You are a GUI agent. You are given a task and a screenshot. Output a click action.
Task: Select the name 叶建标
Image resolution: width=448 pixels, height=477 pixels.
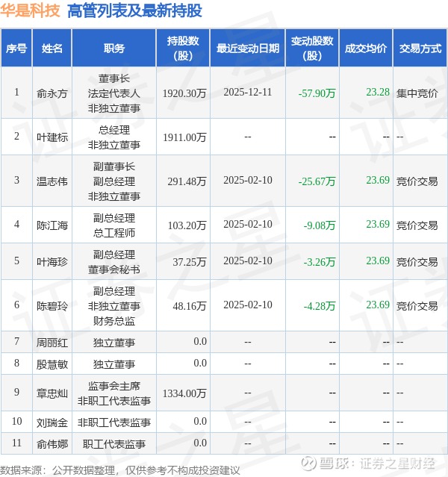(52, 137)
